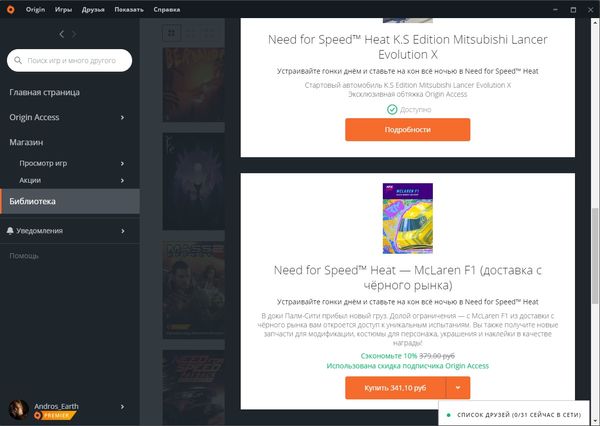Expand the Акции chevron
Image resolution: width=600 pixels, height=426 pixels.
point(122,180)
